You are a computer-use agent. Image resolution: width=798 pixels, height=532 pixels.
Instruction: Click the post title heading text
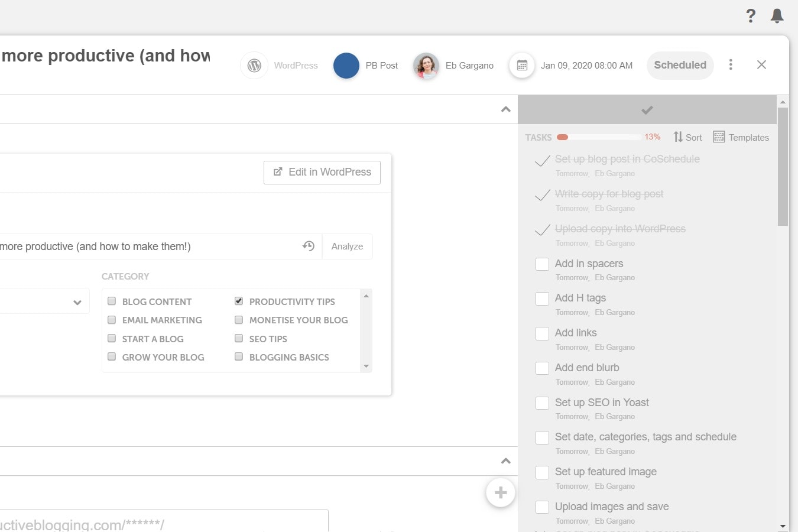pyautogui.click(x=105, y=56)
